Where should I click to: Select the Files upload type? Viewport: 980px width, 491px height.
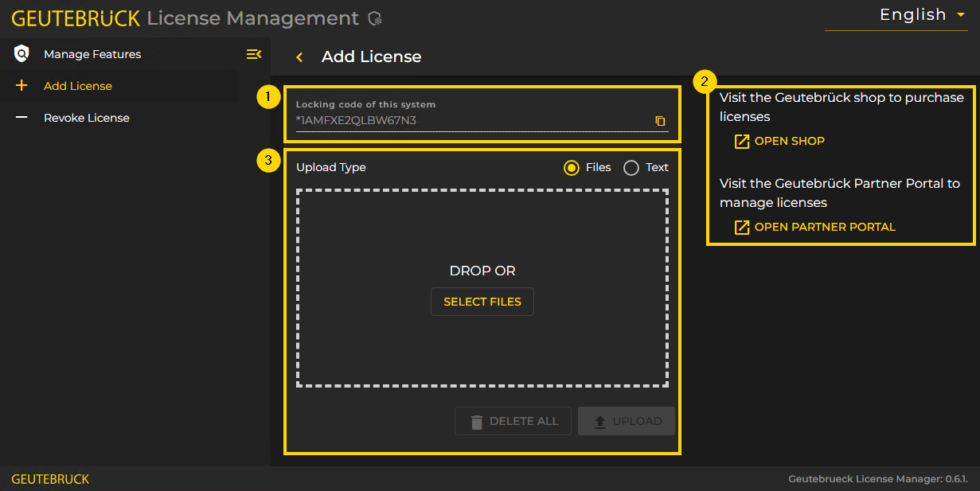coord(571,167)
